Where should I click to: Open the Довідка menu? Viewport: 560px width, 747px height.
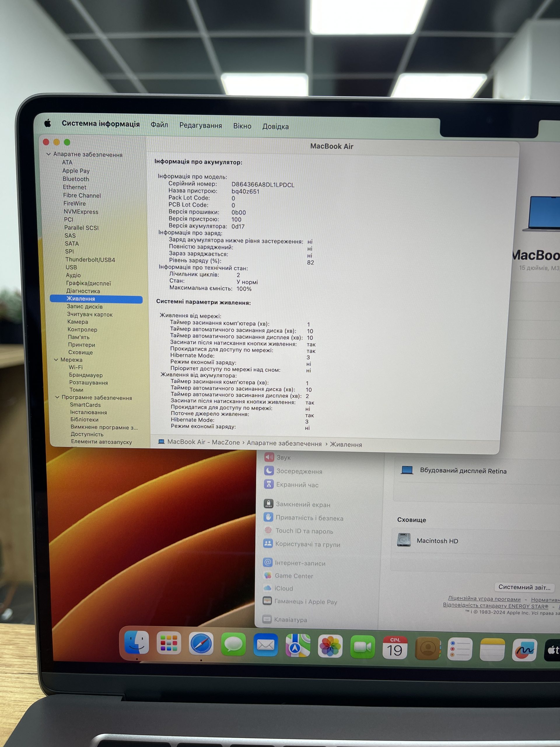(x=275, y=127)
